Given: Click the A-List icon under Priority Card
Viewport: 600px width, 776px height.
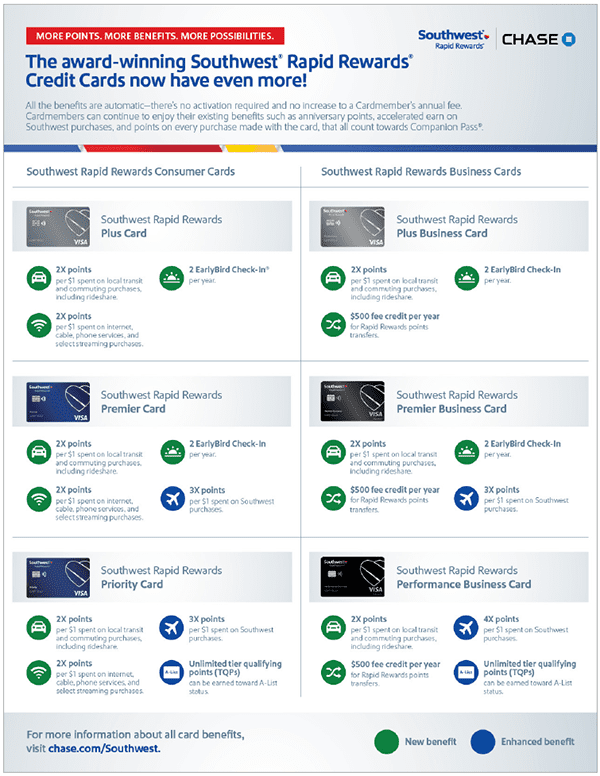Looking at the screenshot, I should (172, 672).
